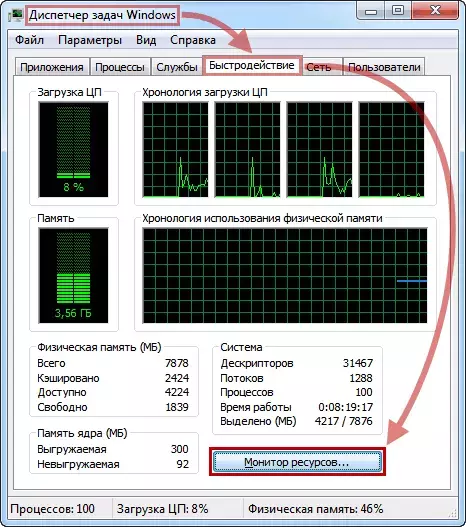This screenshot has height=527, width=466.
Task: Click the CPU load gauge showing 8 %
Action: [x=74, y=150]
